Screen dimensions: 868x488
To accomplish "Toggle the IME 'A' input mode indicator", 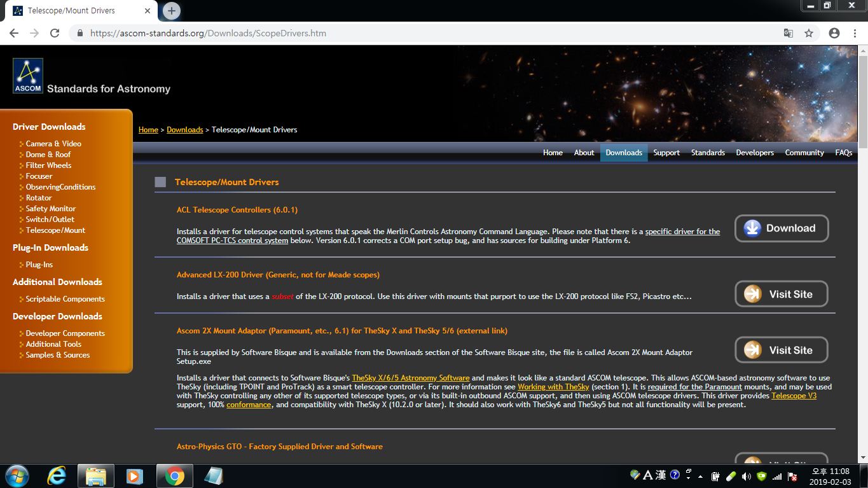I will pyautogui.click(x=647, y=475).
